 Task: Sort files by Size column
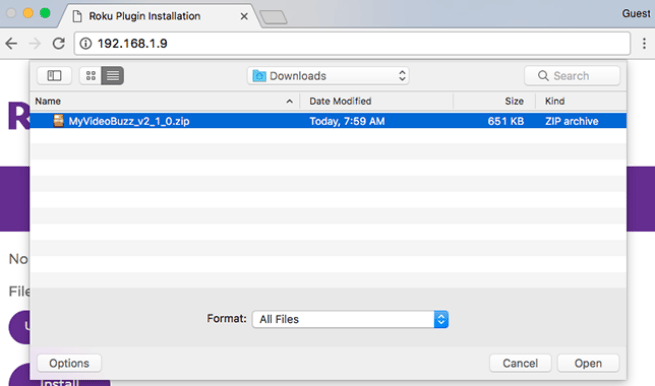(x=495, y=101)
